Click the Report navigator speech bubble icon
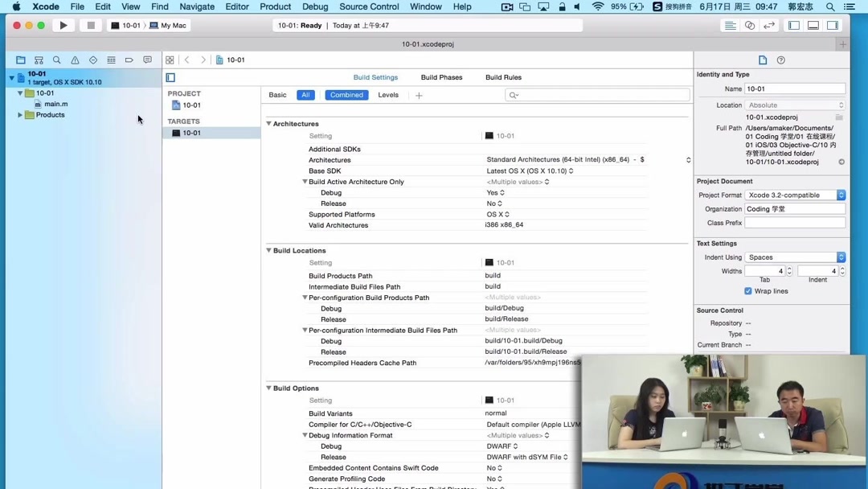Image resolution: width=868 pixels, height=489 pixels. click(147, 60)
